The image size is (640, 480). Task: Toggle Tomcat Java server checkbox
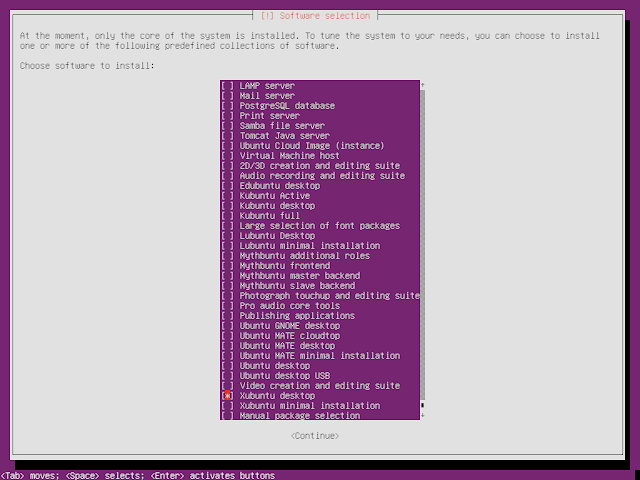tap(227, 136)
